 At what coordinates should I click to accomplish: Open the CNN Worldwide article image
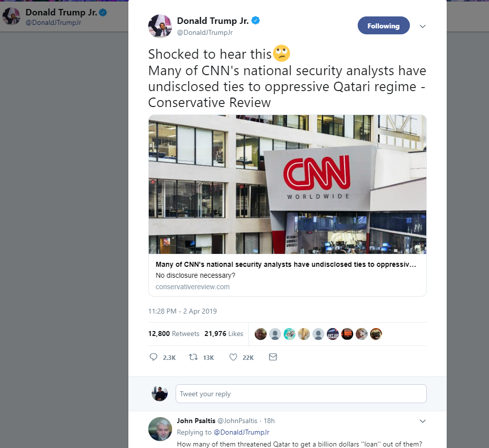pyautogui.click(x=287, y=184)
